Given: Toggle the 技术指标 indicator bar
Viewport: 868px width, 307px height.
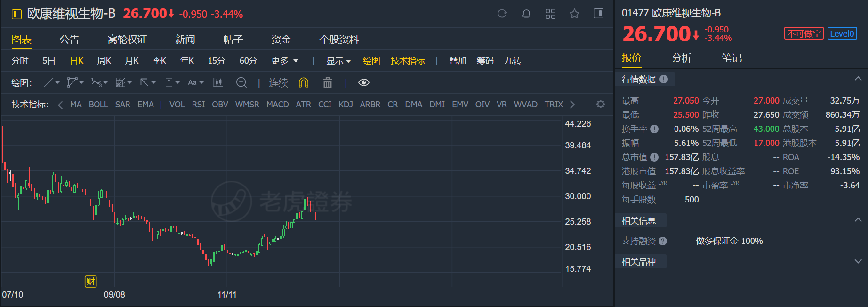Looking at the screenshot, I should (408, 60).
